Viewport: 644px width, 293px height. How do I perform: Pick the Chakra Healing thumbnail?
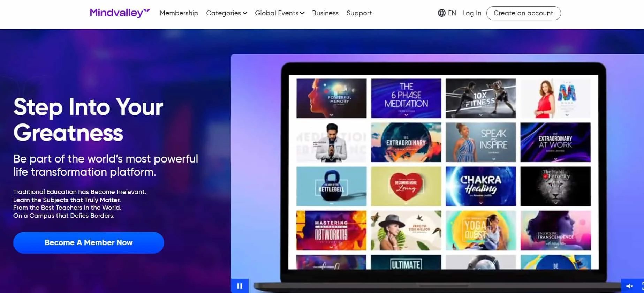(480, 186)
